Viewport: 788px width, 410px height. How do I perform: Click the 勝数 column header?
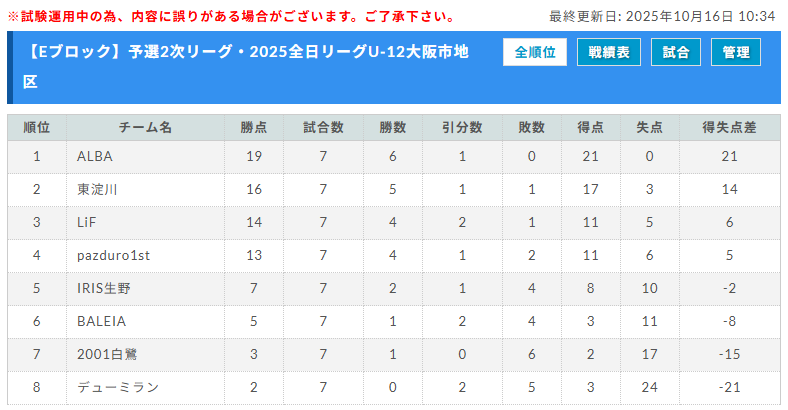pos(393,127)
